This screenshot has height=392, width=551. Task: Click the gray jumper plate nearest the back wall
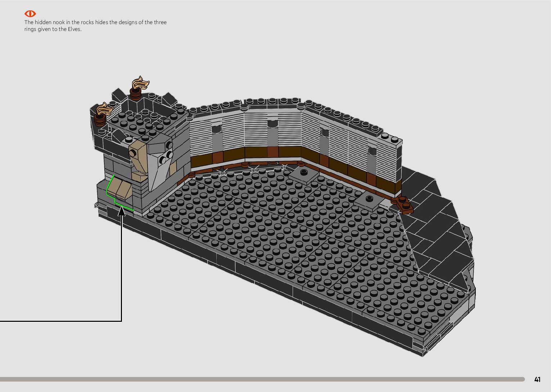303,174
